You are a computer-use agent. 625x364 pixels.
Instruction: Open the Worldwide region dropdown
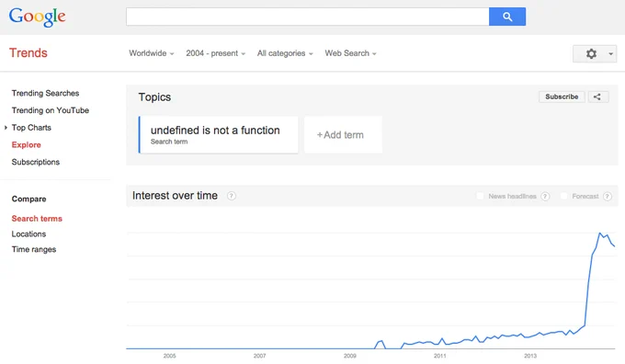tap(152, 53)
